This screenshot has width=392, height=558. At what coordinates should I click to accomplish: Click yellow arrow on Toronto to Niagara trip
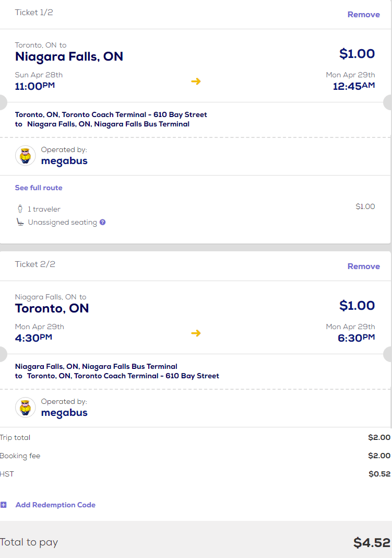coord(196,81)
